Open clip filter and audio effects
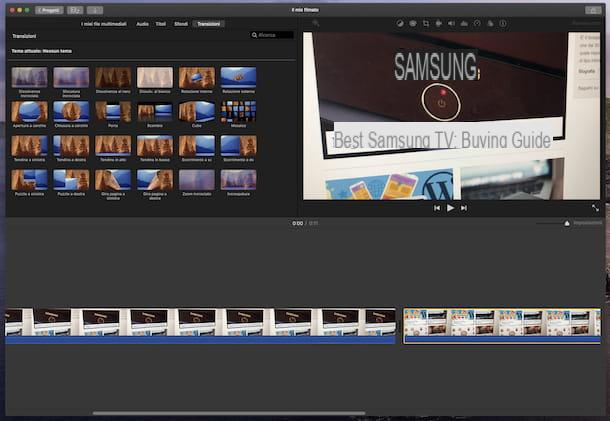The height and width of the screenshot is (421, 610). [x=490, y=24]
